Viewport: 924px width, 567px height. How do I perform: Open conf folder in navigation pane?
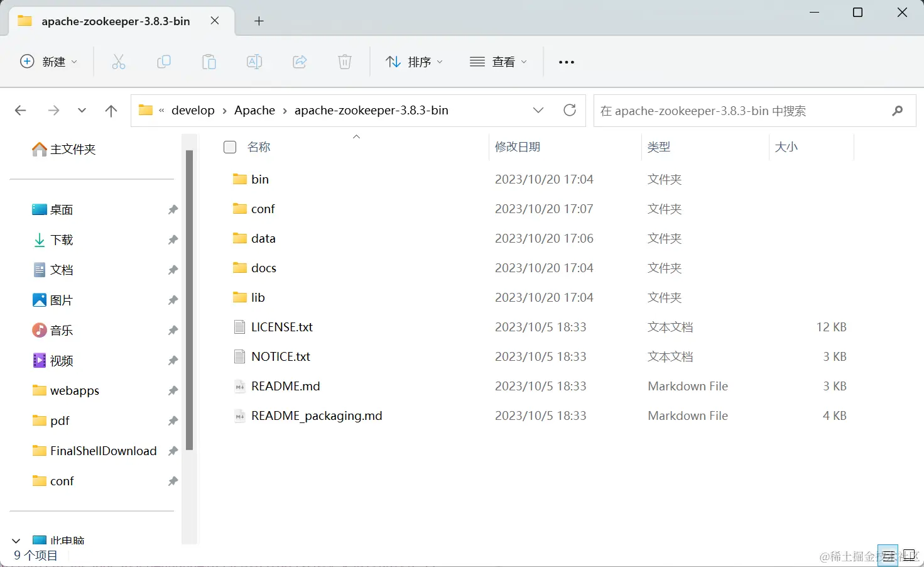point(53,481)
